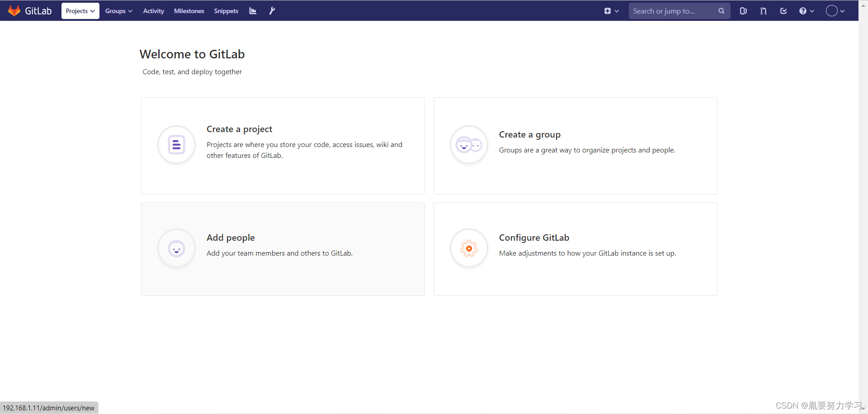Click the Create a group faces icon
868x414 pixels.
(469, 145)
